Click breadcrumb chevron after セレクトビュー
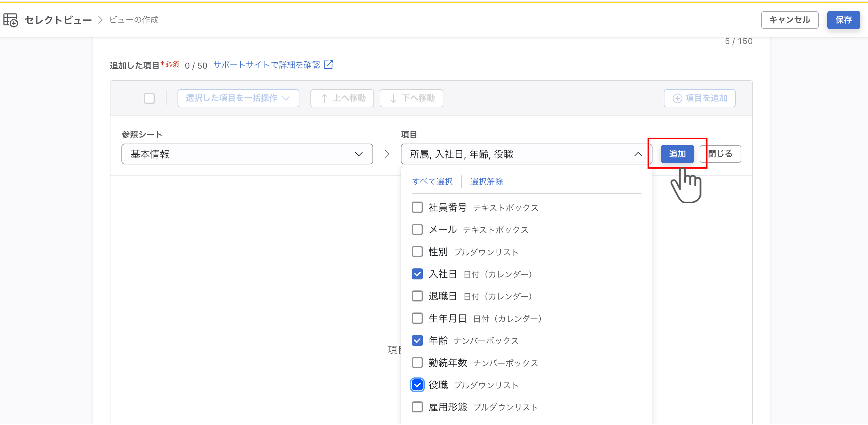The height and width of the screenshot is (425, 868). pyautogui.click(x=100, y=20)
